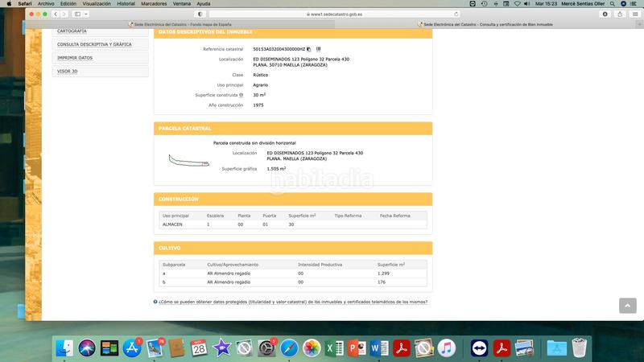Open the Marcadores menu
The height and width of the screenshot is (362, 644).
(154, 4)
